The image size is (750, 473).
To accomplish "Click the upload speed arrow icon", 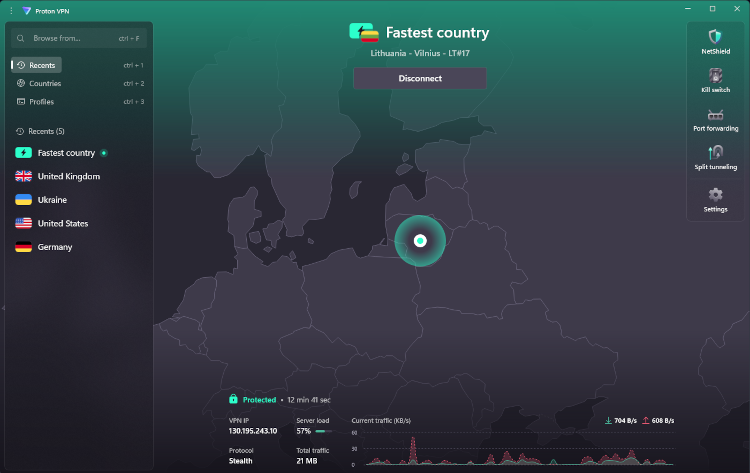I will [x=645, y=420].
